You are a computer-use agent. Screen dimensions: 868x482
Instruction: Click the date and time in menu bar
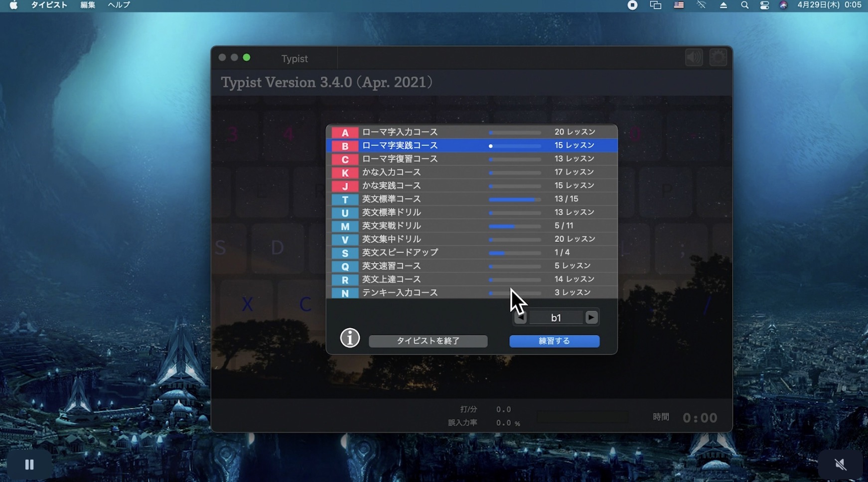point(830,5)
